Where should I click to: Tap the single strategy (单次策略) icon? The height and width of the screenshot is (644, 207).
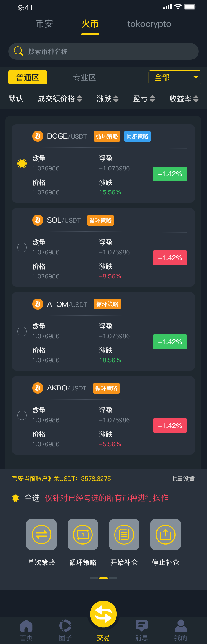41,534
